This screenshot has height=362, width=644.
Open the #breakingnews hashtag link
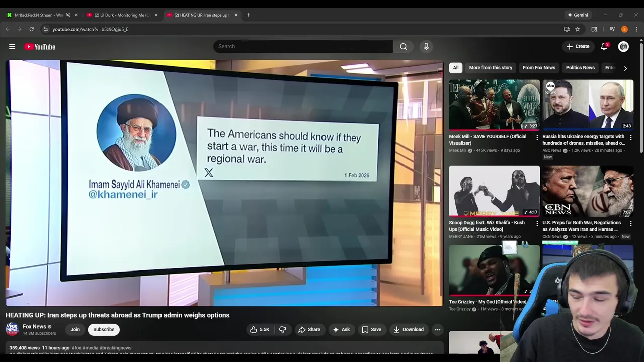point(115,348)
